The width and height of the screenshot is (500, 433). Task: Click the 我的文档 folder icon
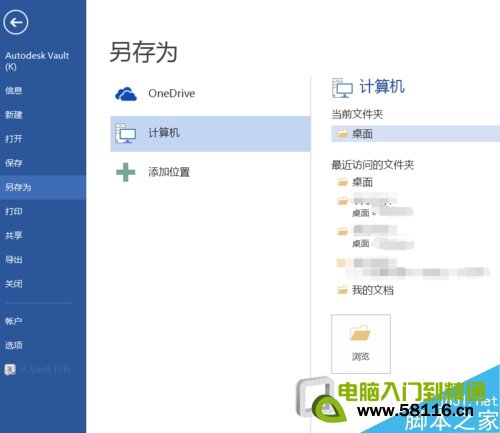coord(342,290)
